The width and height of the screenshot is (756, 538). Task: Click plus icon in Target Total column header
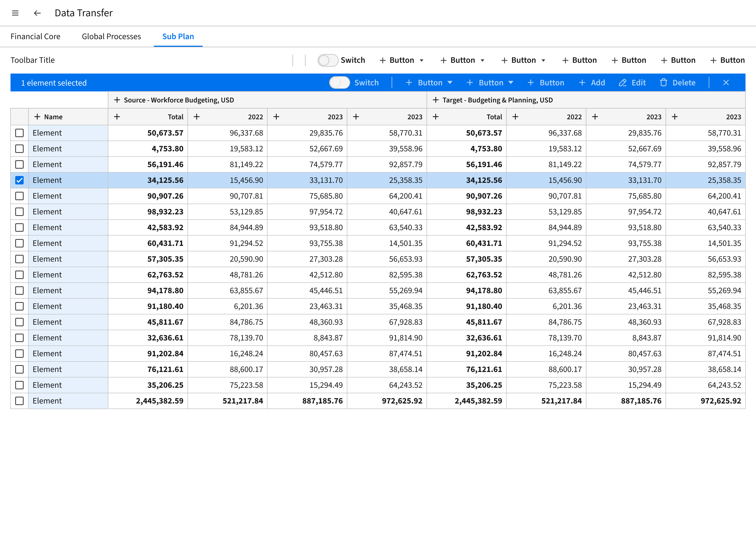click(435, 117)
